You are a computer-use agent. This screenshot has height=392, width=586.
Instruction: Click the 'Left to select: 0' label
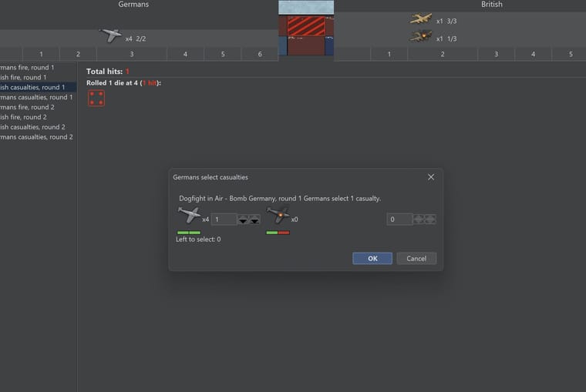tap(198, 240)
